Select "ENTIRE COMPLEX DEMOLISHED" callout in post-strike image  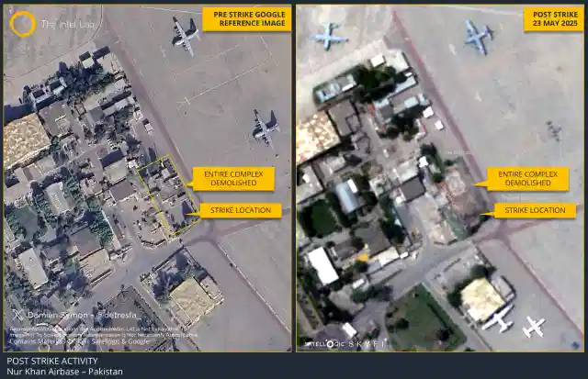pyautogui.click(x=527, y=179)
